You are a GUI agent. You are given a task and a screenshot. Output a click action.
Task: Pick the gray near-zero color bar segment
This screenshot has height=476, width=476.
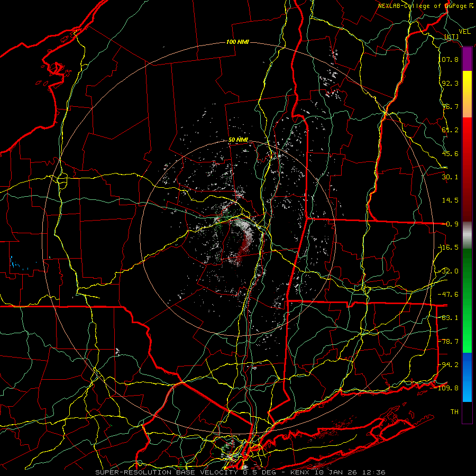click(x=467, y=235)
